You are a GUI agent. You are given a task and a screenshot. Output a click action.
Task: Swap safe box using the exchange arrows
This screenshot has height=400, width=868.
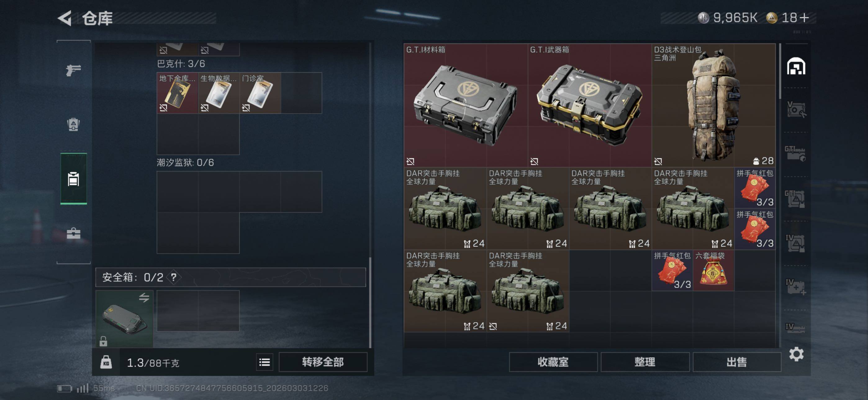point(144,298)
